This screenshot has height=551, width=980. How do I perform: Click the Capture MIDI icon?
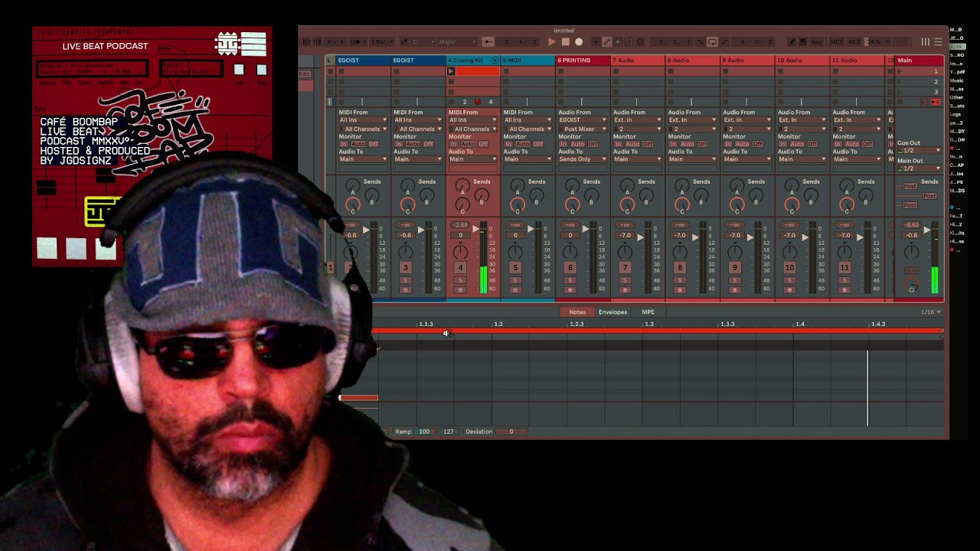[x=629, y=42]
